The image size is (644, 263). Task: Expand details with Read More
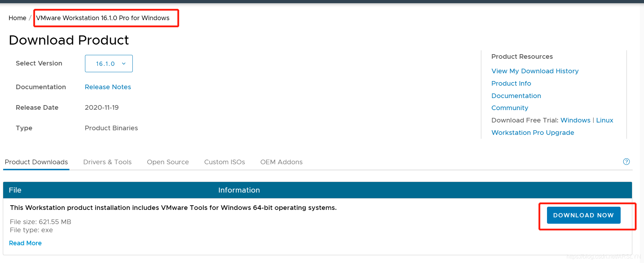coord(25,243)
